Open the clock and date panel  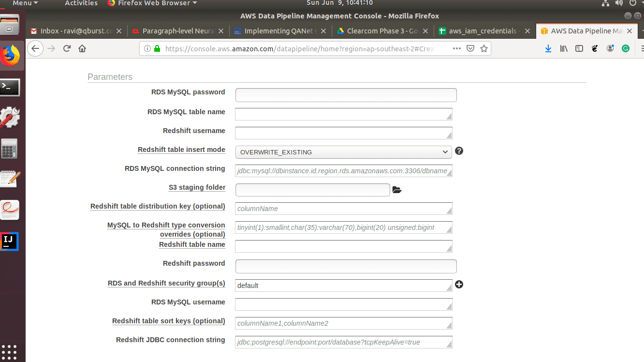tap(340, 3)
